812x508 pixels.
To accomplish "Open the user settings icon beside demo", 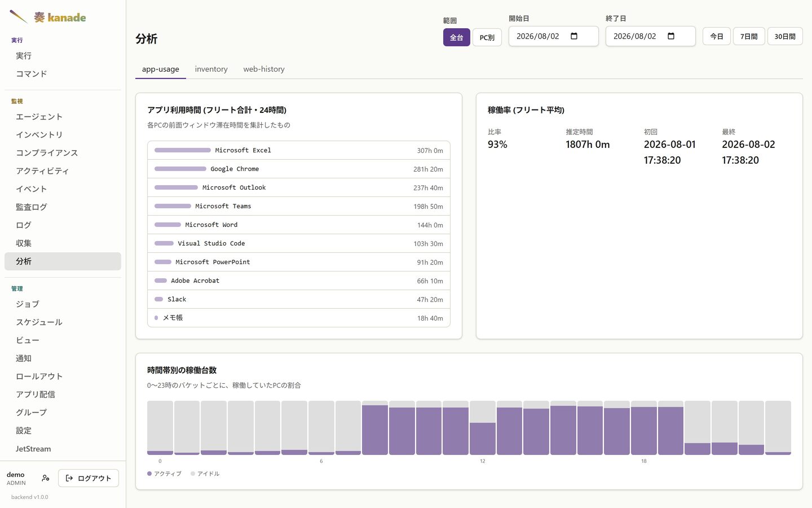I will pos(46,478).
